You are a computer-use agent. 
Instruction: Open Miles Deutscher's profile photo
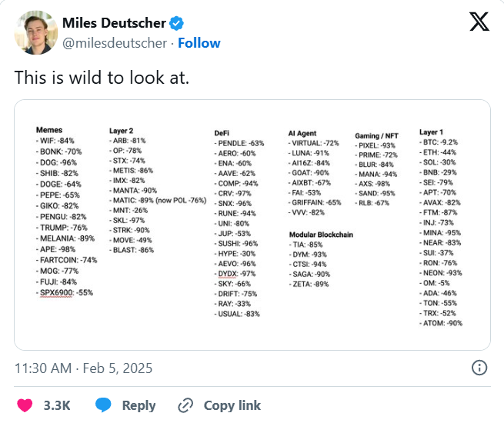click(36, 32)
